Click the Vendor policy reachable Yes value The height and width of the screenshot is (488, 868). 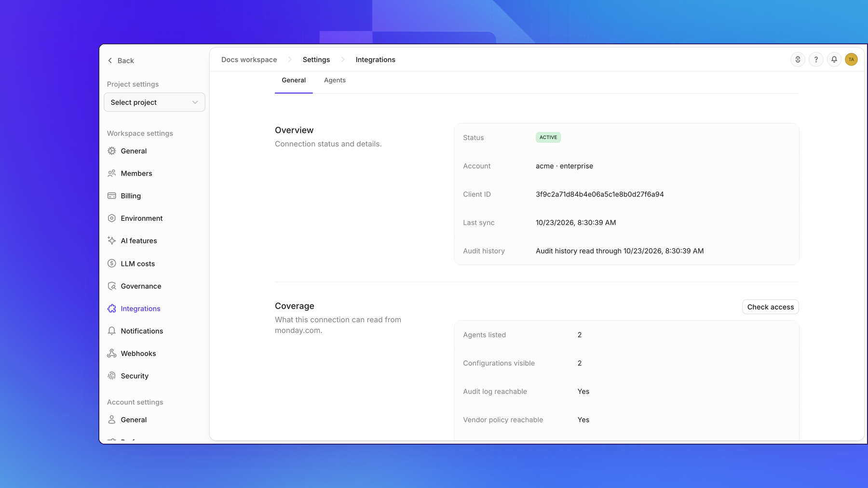click(x=583, y=420)
